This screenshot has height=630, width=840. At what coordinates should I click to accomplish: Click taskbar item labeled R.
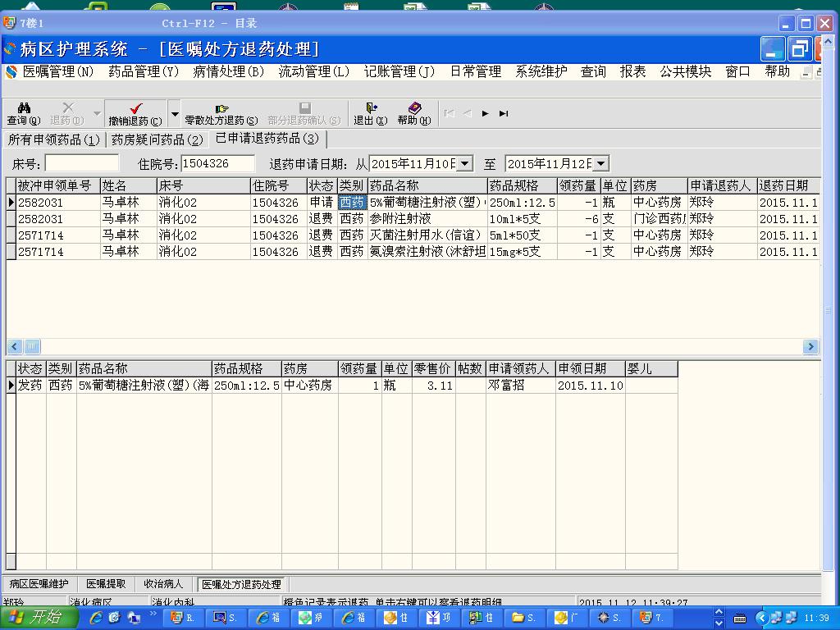(x=182, y=618)
